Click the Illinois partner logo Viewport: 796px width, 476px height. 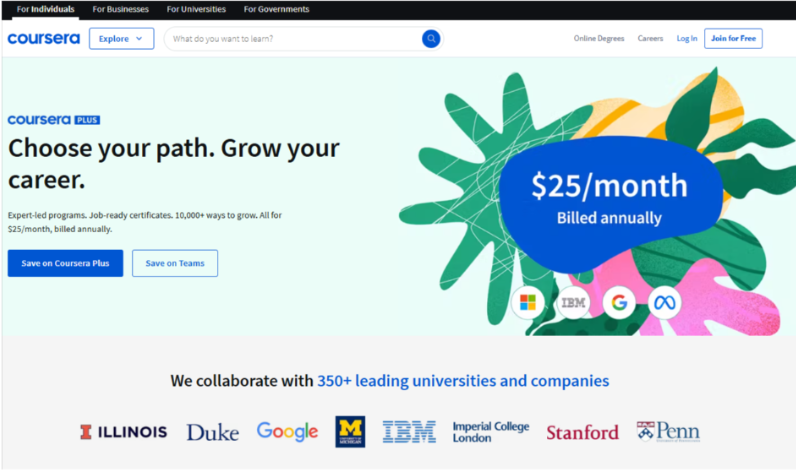[x=123, y=432]
